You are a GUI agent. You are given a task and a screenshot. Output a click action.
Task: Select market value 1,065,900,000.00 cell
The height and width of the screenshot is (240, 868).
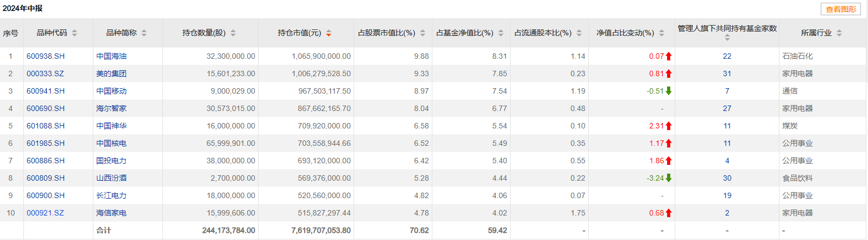[x=321, y=56]
